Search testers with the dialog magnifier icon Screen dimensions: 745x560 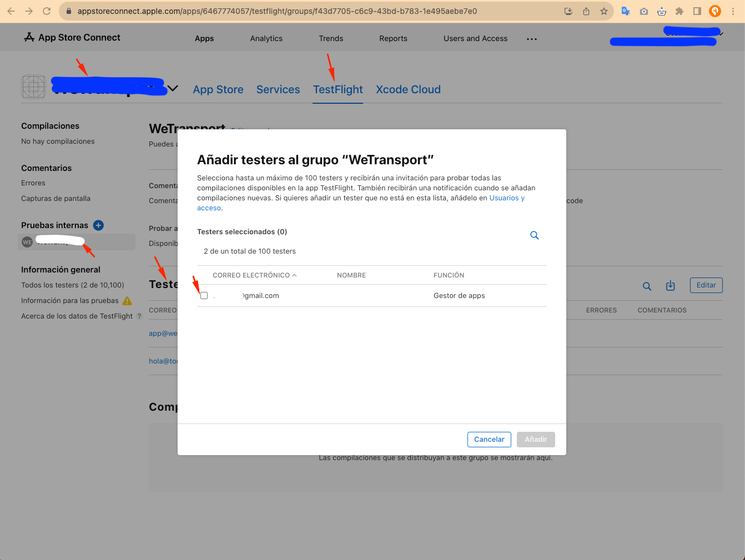coord(535,235)
